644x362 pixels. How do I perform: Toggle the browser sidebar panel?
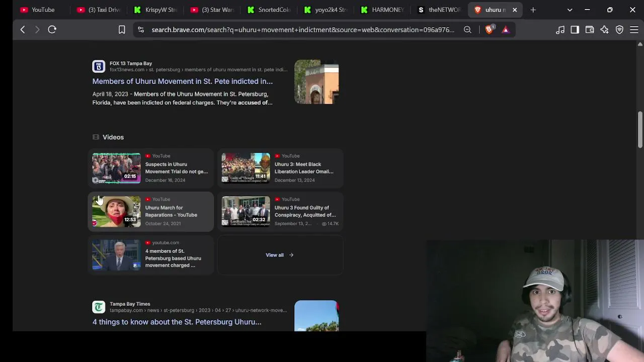point(575,30)
